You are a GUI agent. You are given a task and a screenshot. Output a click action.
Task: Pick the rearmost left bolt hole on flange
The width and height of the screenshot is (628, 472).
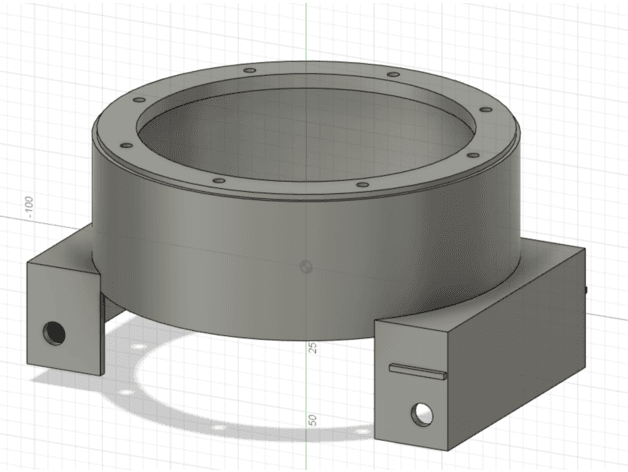(x=250, y=71)
